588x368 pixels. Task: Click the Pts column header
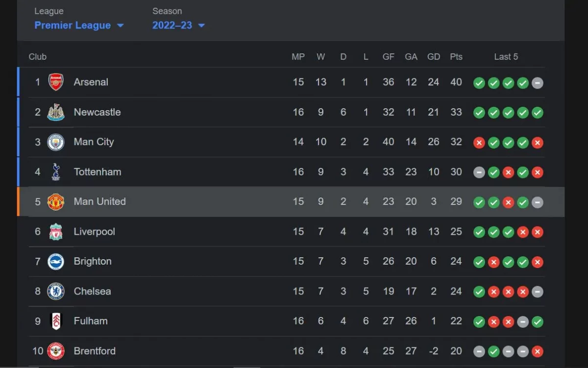pos(456,57)
